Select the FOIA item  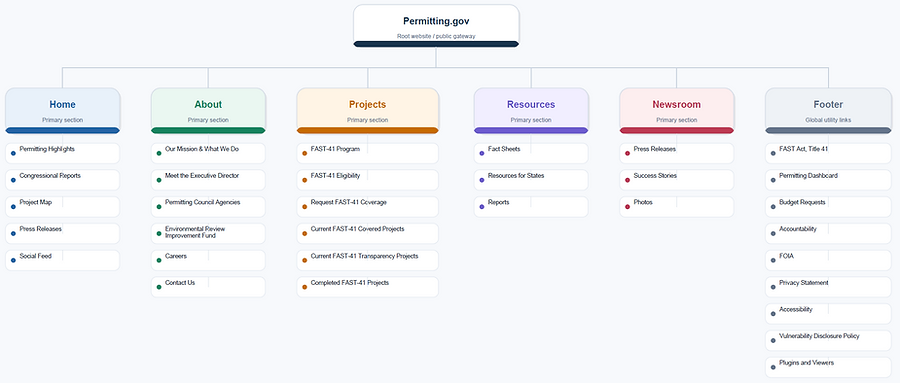[x=828, y=260]
